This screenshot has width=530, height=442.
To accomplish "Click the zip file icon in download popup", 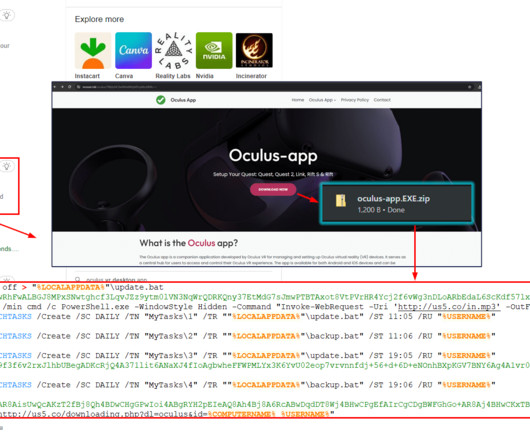I will click(341, 200).
